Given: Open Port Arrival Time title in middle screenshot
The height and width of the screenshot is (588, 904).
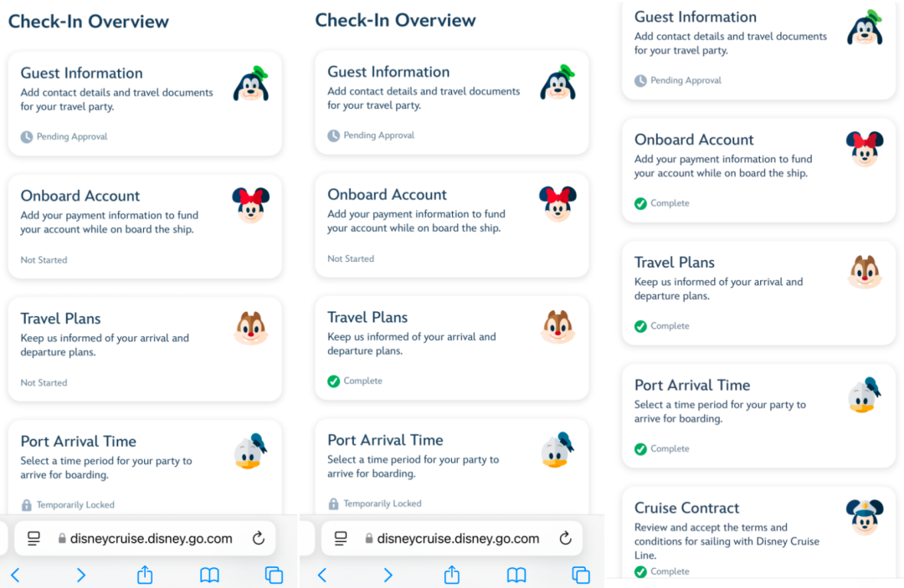Looking at the screenshot, I should click(x=385, y=440).
